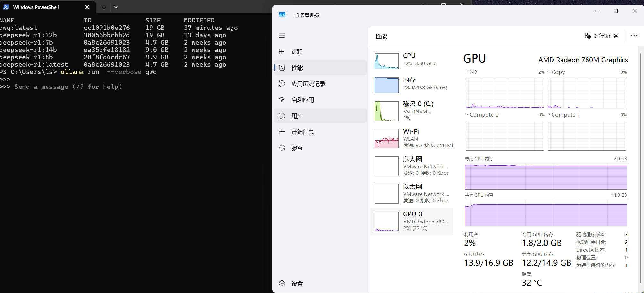The width and height of the screenshot is (644, 293).
Task: Click the 12.2/14.9 GB shared memory value
Action: [546, 263]
